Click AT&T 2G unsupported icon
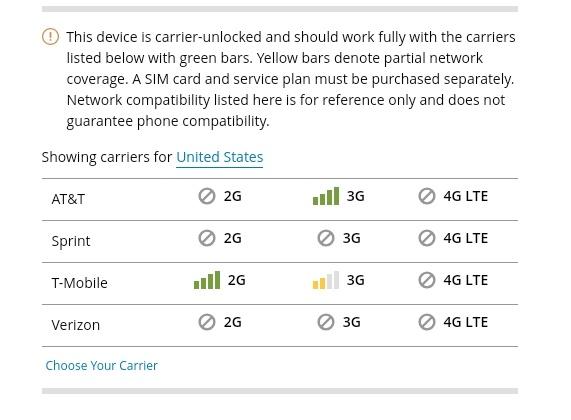Viewport: 571px width, 420px height. [x=207, y=196]
